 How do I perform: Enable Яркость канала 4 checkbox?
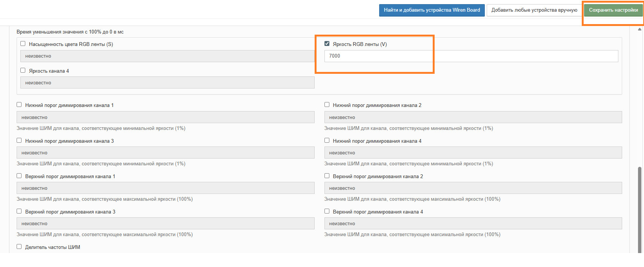[23, 70]
